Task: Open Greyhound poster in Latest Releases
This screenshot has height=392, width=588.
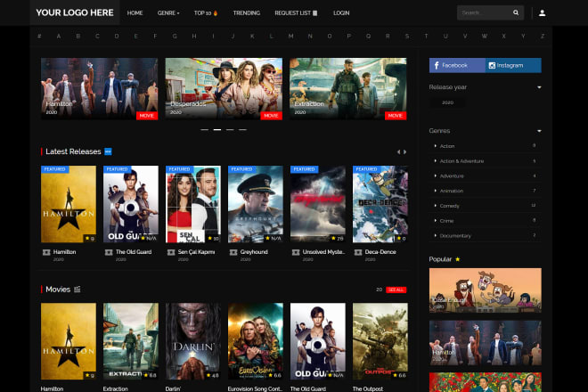Action: (x=256, y=204)
